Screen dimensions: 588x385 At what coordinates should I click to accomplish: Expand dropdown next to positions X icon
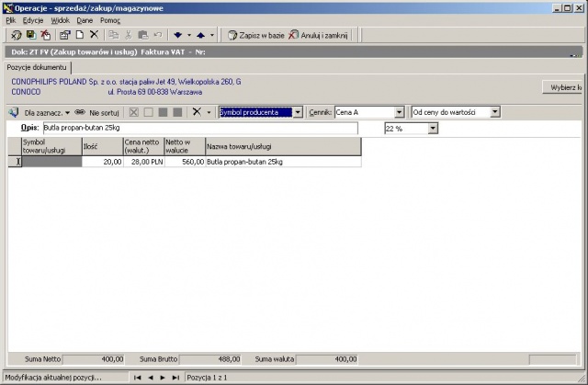(209, 112)
